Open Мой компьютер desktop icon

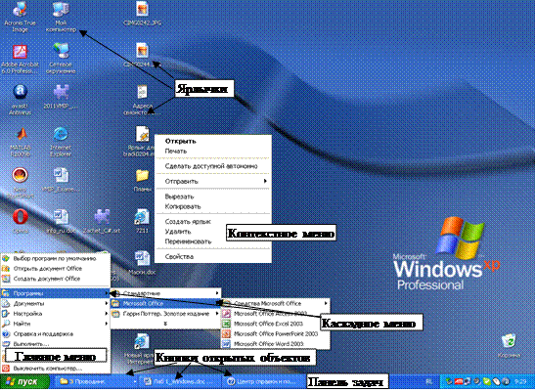click(61, 10)
